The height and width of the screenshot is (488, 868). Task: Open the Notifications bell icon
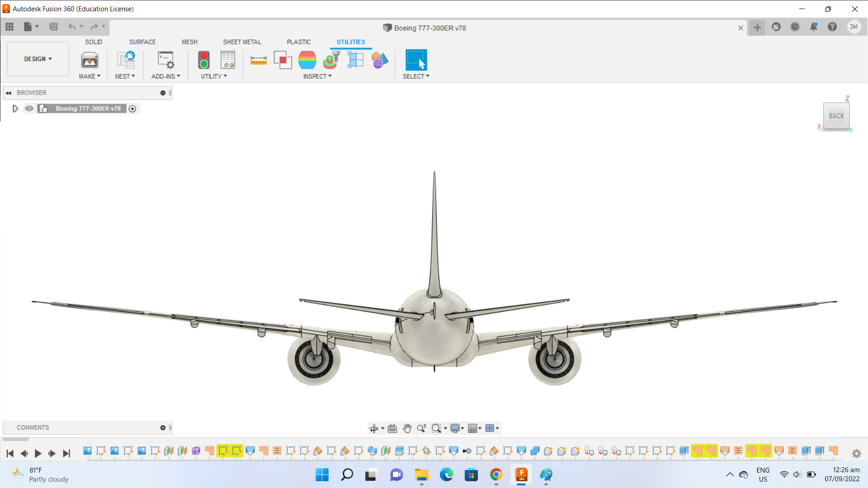814,27
